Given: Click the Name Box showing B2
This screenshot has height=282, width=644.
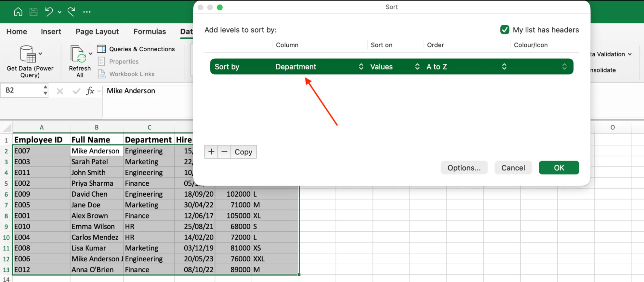Looking at the screenshot, I should tap(21, 90).
